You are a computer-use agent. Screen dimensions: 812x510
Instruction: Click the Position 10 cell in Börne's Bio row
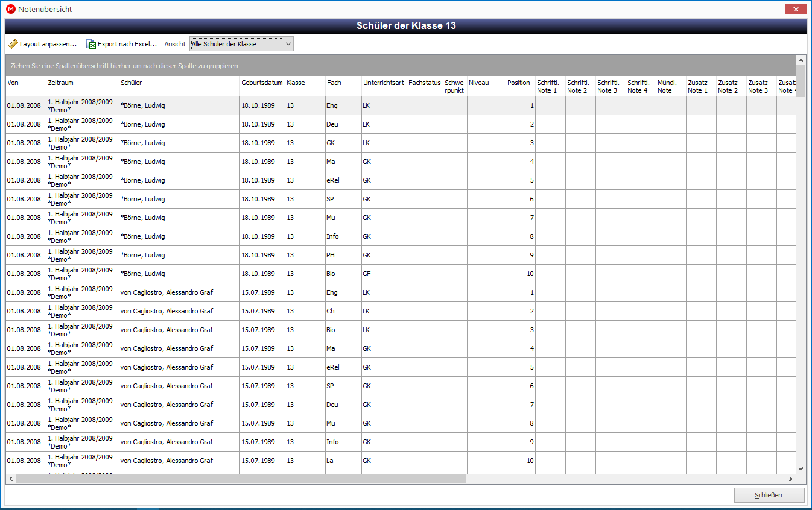click(x=520, y=274)
